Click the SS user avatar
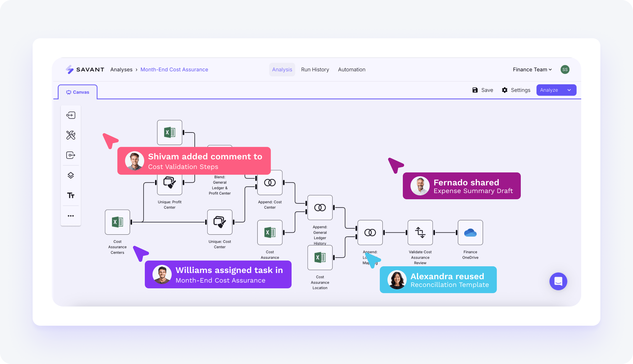The height and width of the screenshot is (364, 633). click(565, 70)
